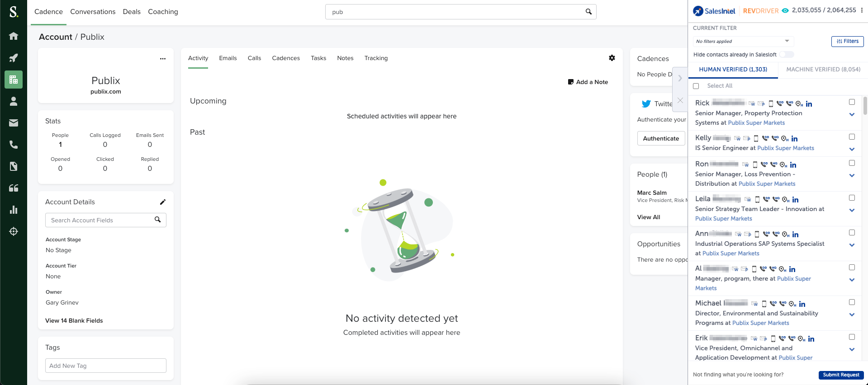
Task: Open Marc Salm person entry
Action: 652,192
